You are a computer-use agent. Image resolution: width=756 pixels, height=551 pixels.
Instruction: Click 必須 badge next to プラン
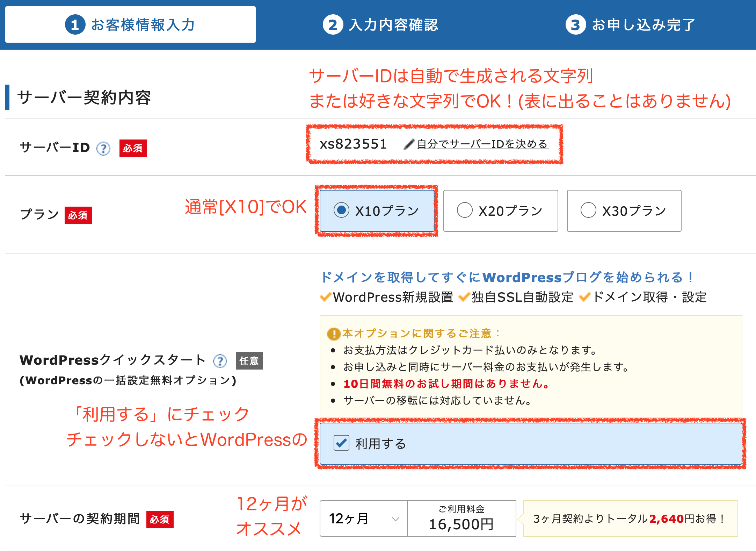78,215
